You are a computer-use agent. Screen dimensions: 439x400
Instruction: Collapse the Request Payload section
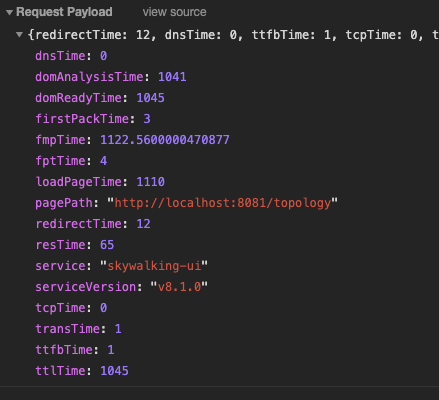(9, 13)
